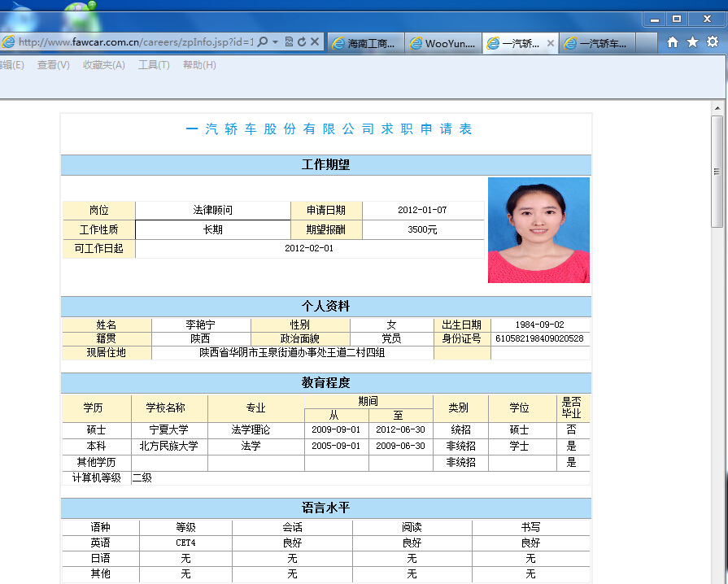Click the 日语 language row label
Image resolution: width=728 pixels, height=584 pixels.
[100, 558]
